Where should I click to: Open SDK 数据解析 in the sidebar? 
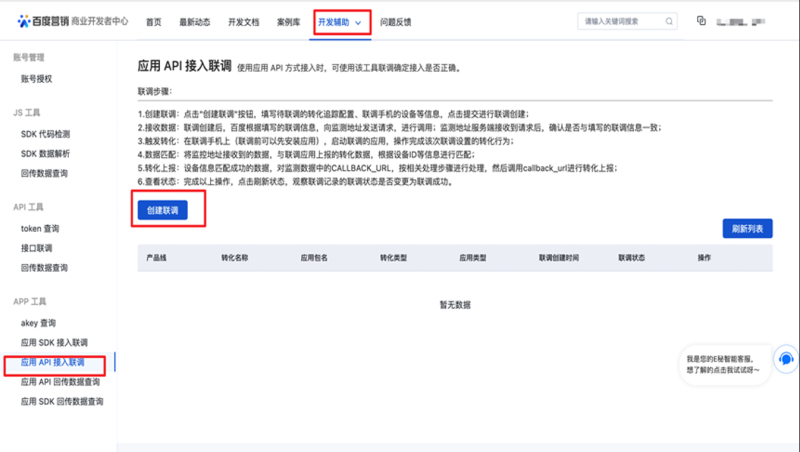pyautogui.click(x=45, y=154)
